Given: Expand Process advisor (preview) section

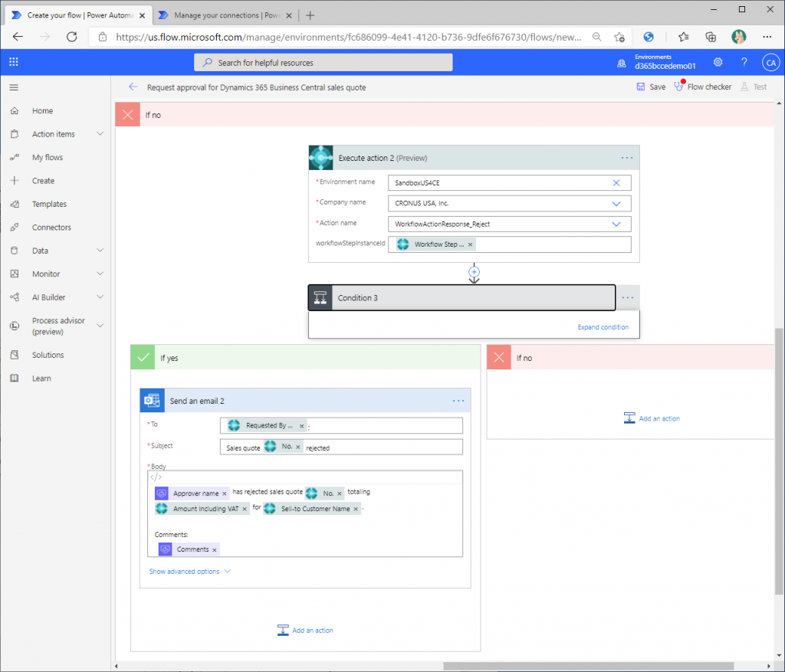Looking at the screenshot, I should 100,326.
